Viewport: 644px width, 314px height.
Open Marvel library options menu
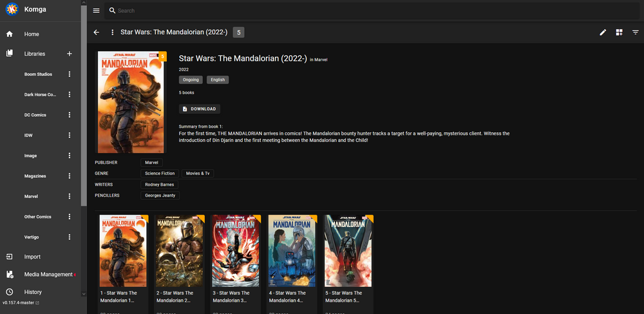tap(70, 196)
